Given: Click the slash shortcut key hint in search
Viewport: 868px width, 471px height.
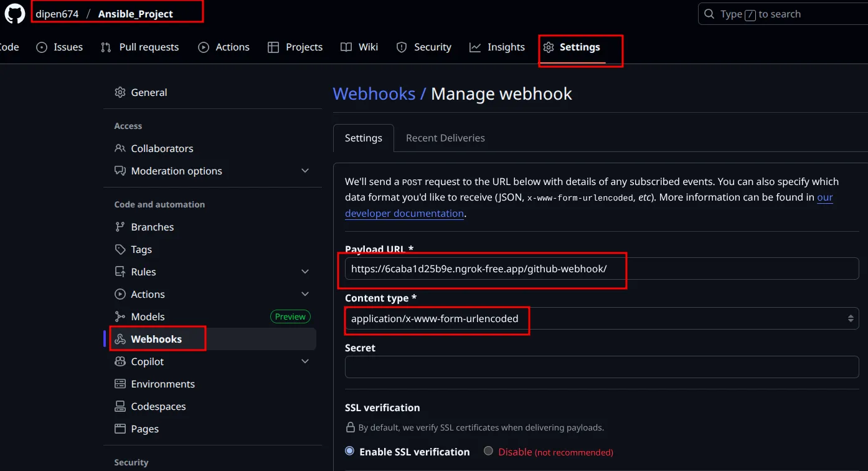Looking at the screenshot, I should [750, 14].
